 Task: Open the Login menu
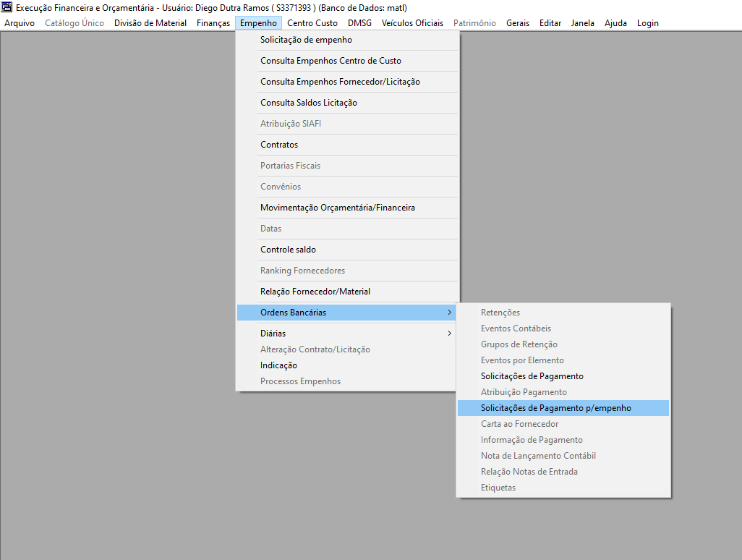(x=647, y=23)
